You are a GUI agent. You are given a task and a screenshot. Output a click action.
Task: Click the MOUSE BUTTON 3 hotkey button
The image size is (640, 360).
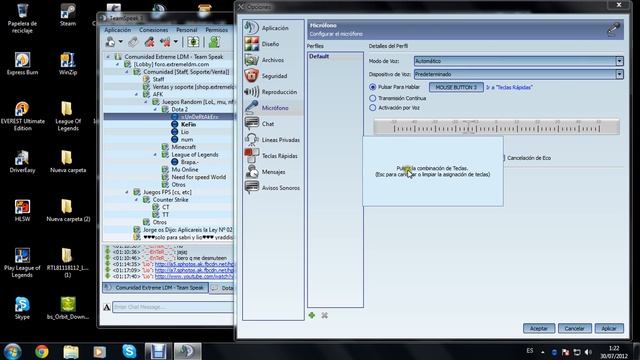point(456,87)
